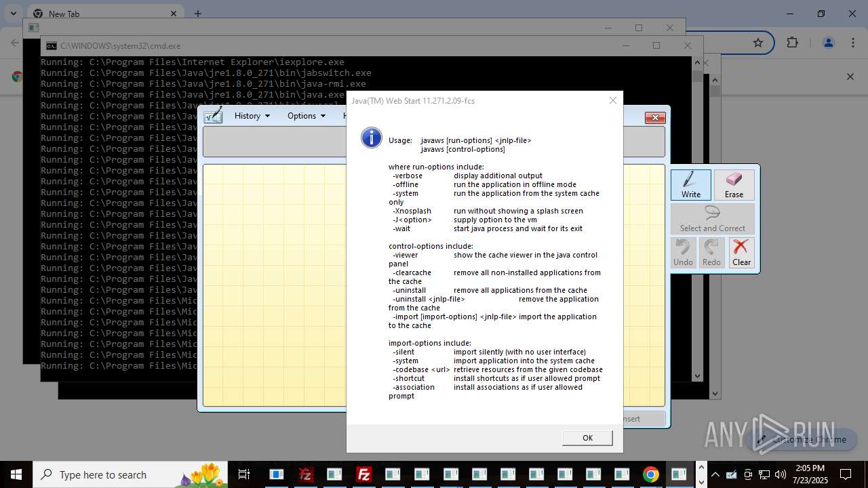Click the Redo arrow in Math Input Panel
The width and height of the screenshot is (868, 488).
[711, 252]
